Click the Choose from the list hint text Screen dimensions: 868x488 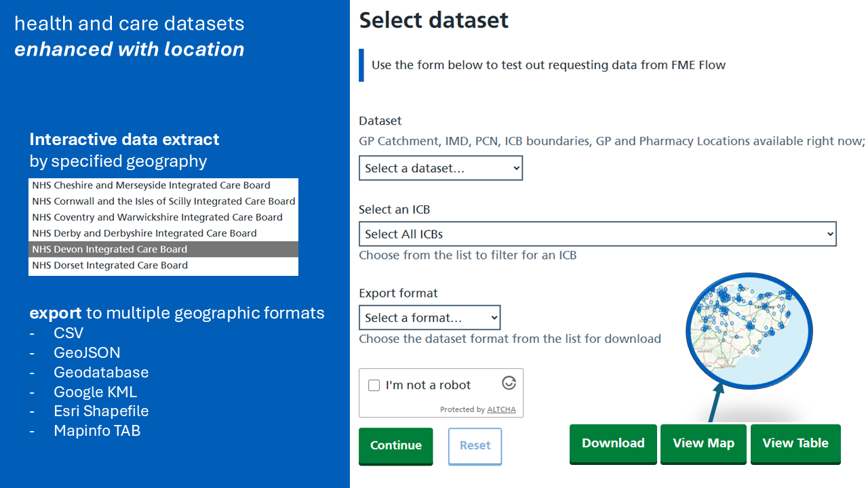click(x=468, y=256)
